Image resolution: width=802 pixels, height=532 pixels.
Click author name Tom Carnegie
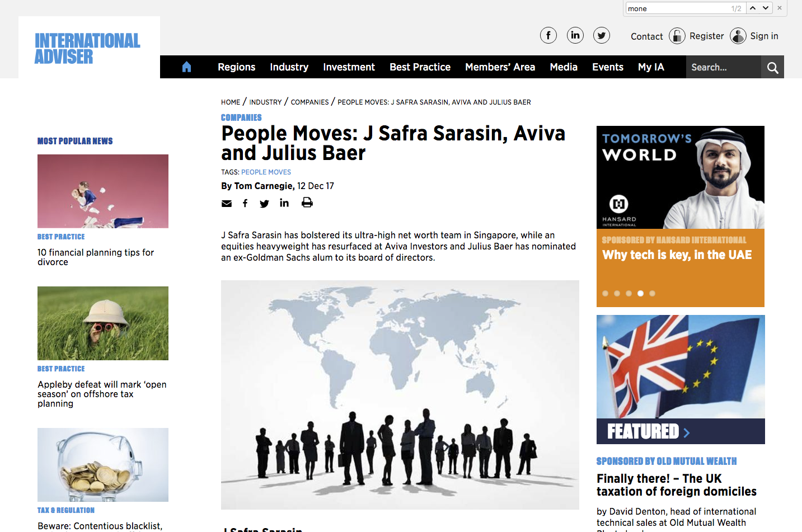(x=264, y=186)
